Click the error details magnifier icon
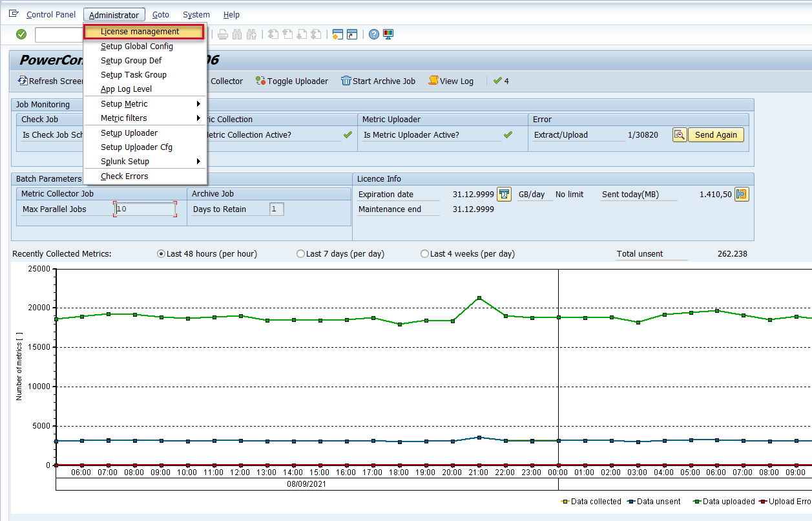812x521 pixels. tap(680, 135)
